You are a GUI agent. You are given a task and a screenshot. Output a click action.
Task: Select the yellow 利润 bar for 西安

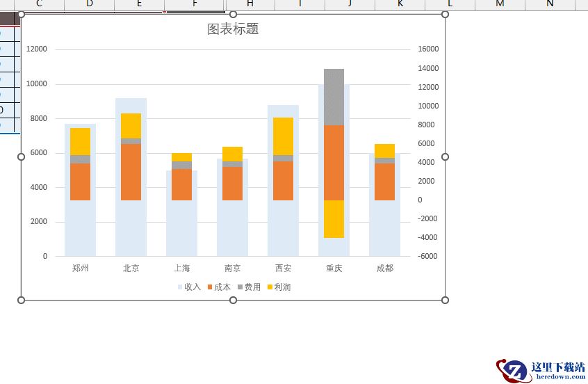point(283,136)
